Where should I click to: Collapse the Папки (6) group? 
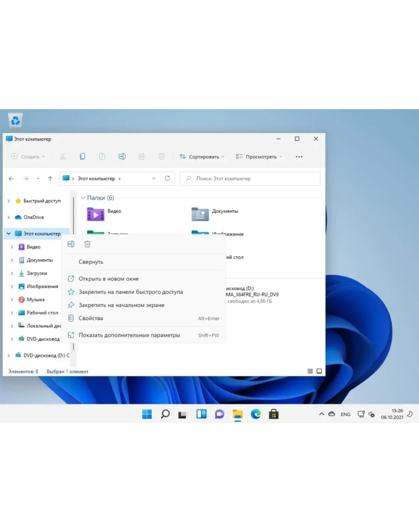(x=83, y=198)
